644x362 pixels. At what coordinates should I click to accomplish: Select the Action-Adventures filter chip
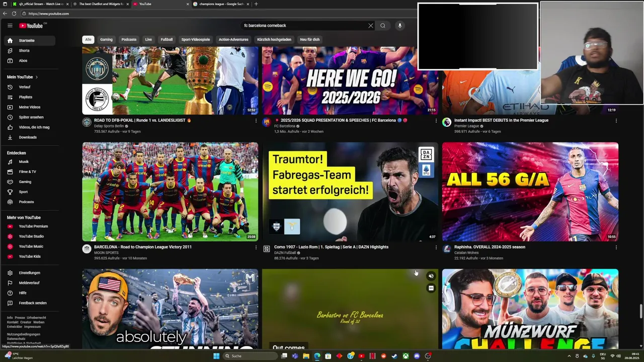click(233, 39)
